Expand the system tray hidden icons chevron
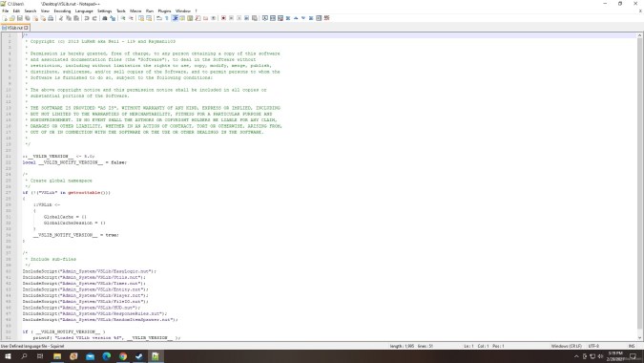This screenshot has height=363, width=644. (576, 356)
